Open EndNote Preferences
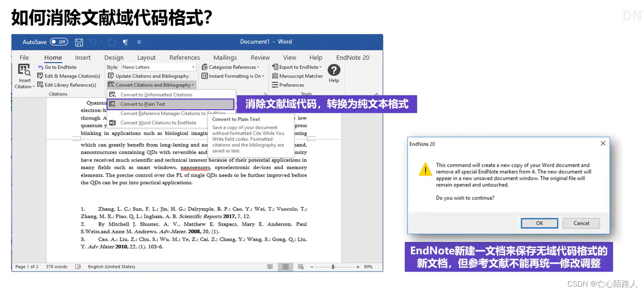This screenshot has height=292, width=644. 288,85
